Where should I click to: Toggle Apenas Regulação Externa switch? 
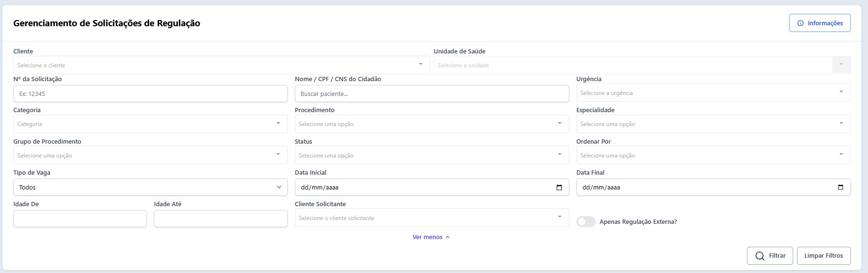tap(586, 222)
